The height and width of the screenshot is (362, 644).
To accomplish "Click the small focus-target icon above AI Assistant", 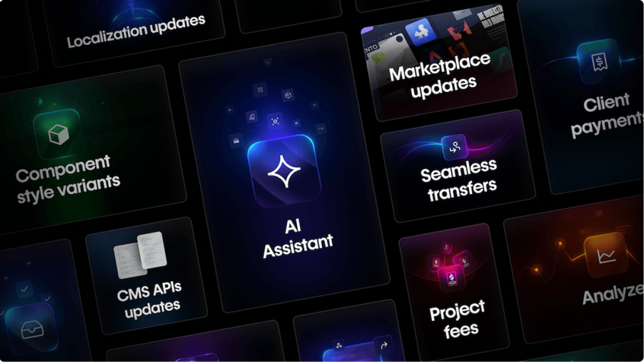I will [x=275, y=121].
